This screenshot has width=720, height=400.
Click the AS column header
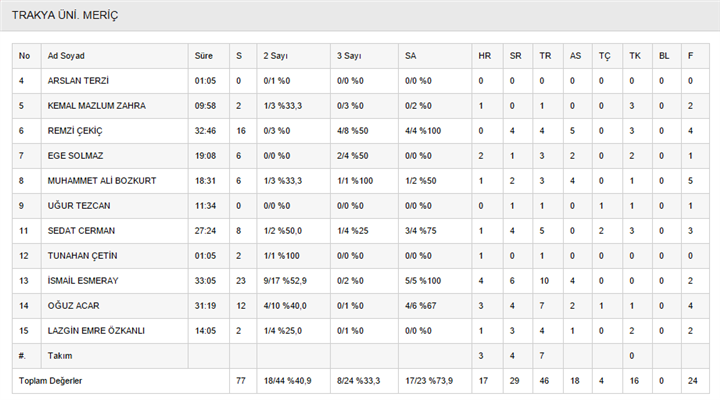pos(575,56)
